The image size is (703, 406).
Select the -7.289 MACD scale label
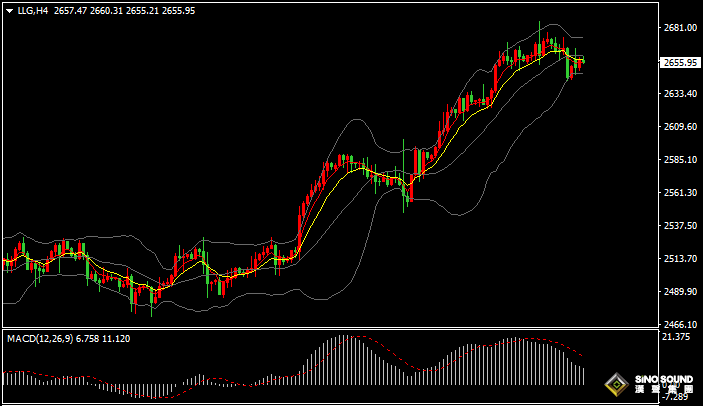tap(675, 397)
